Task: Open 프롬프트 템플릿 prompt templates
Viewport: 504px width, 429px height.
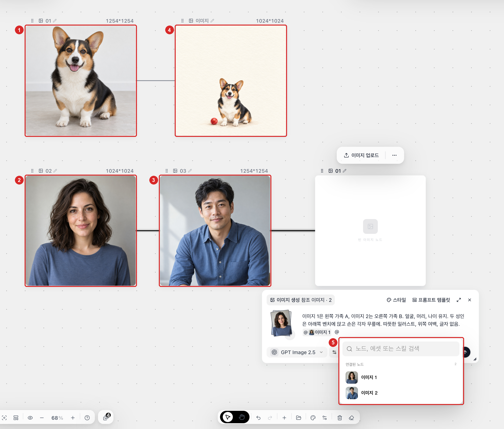Action: click(431, 300)
